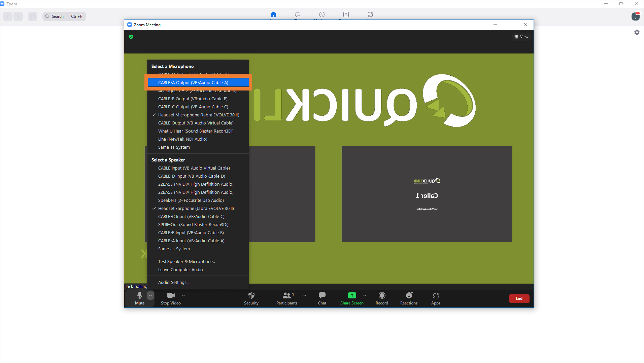Open Contacts tab in Zoom window

coord(346,14)
